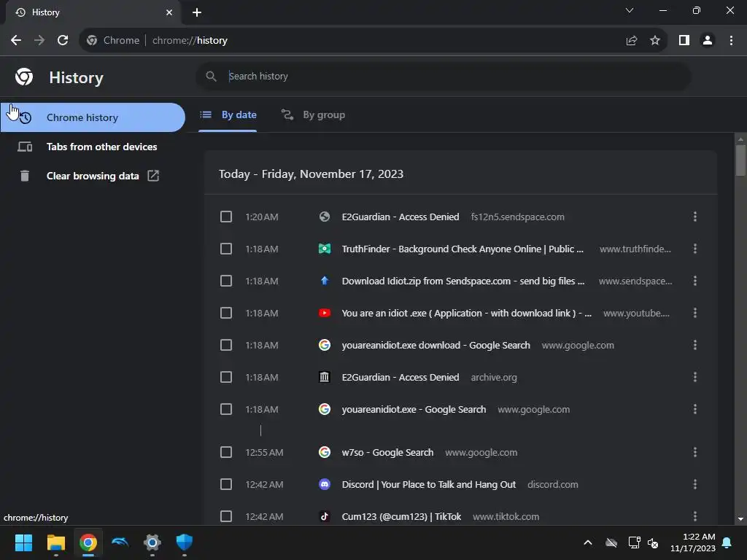Click the archive.org favicon
The image size is (747, 560).
325,377
